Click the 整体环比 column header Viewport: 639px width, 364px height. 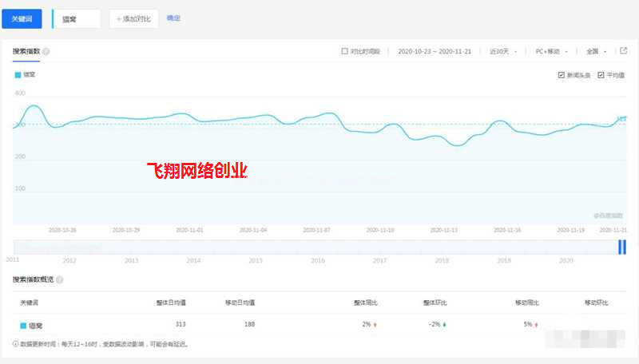pyautogui.click(x=435, y=303)
